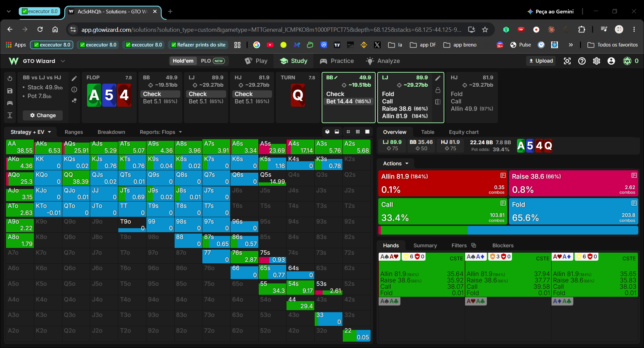Click the nodes/dots icon below the info icon

point(74,100)
